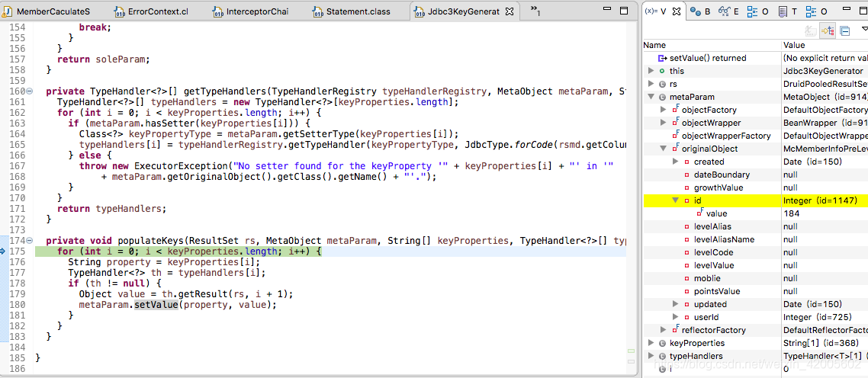This screenshot has height=378, width=868.
Task: Select the pointsValue row
Action: click(756, 291)
